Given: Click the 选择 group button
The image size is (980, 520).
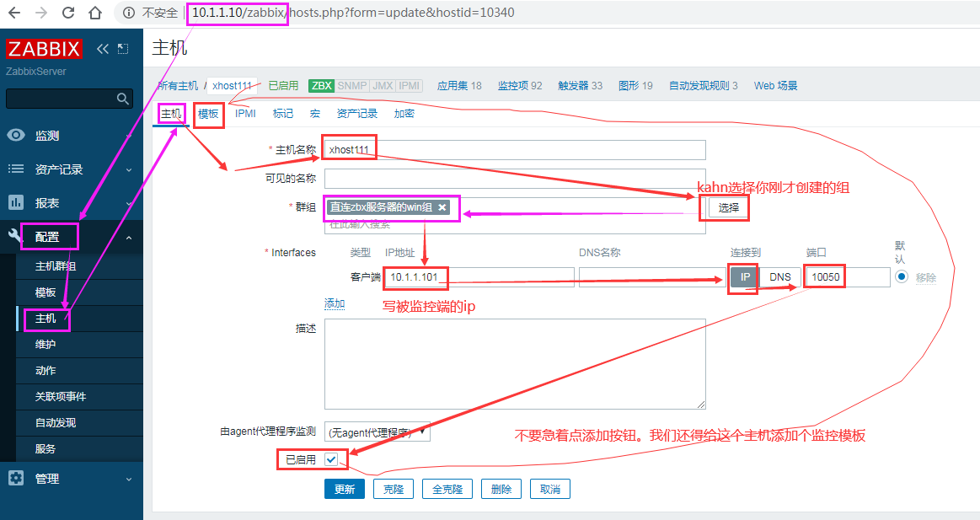Looking at the screenshot, I should tap(729, 207).
